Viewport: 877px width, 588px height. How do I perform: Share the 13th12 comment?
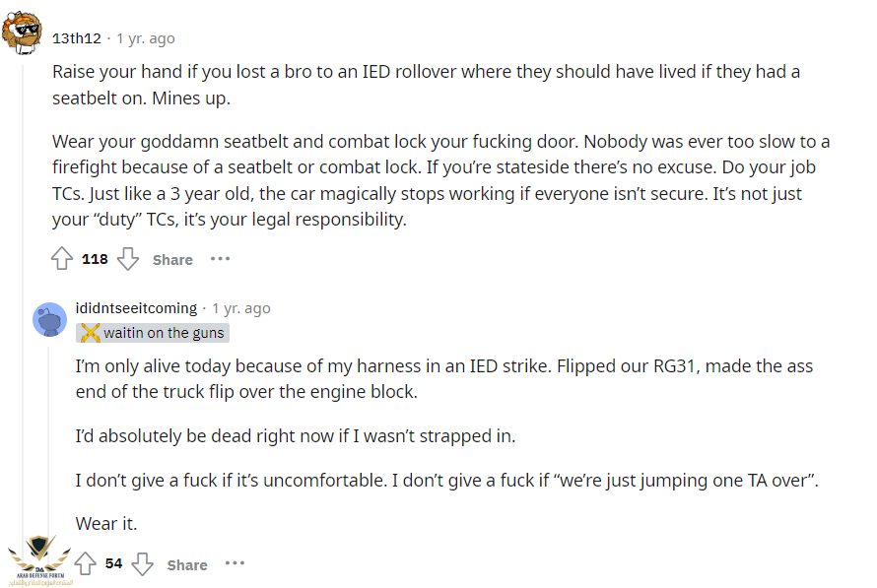172,260
